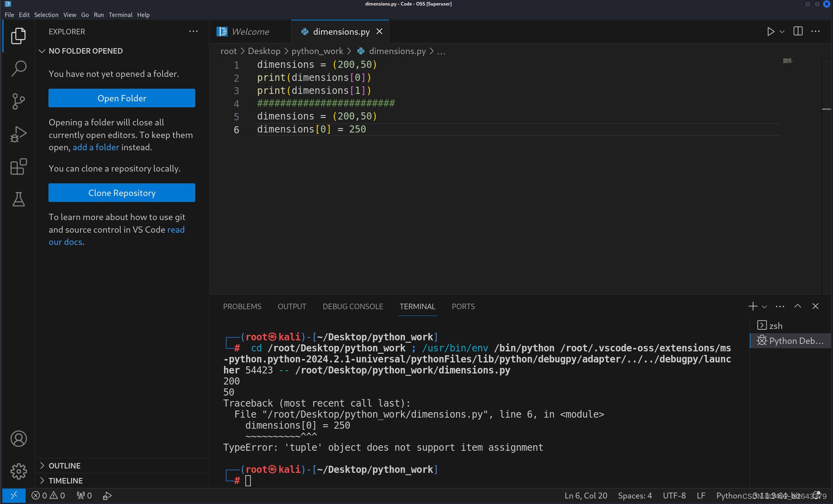Image resolution: width=833 pixels, height=504 pixels.
Task: Switch to the DEBUG CONSOLE tab
Action: pos(353,306)
